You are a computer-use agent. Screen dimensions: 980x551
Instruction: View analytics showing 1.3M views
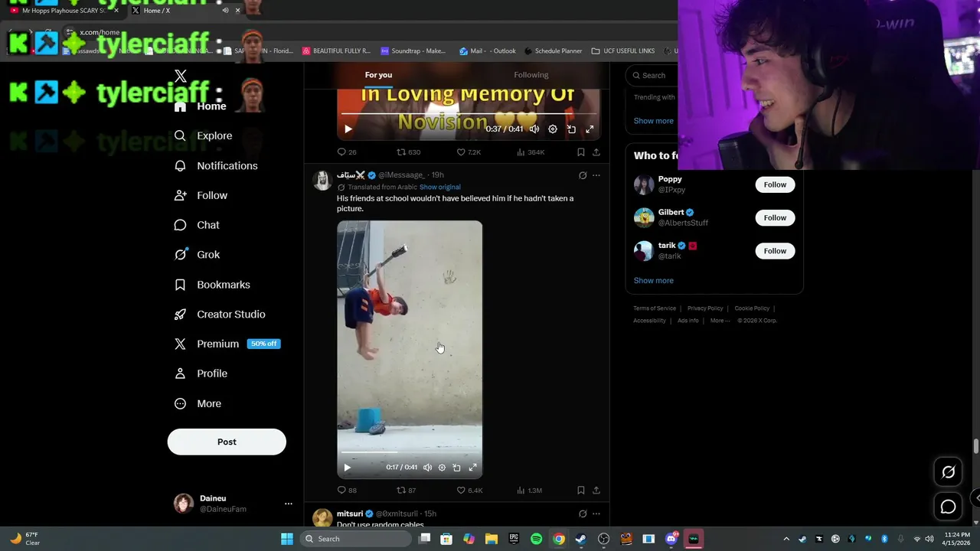point(530,491)
